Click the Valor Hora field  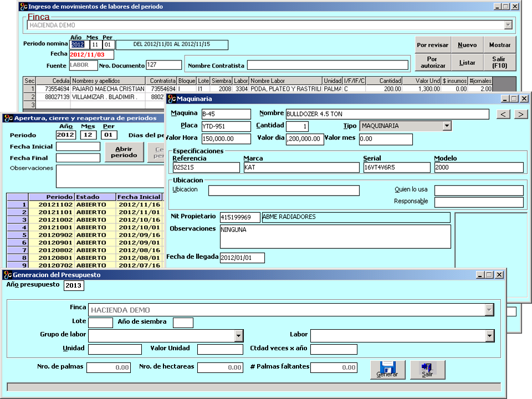[226, 139]
